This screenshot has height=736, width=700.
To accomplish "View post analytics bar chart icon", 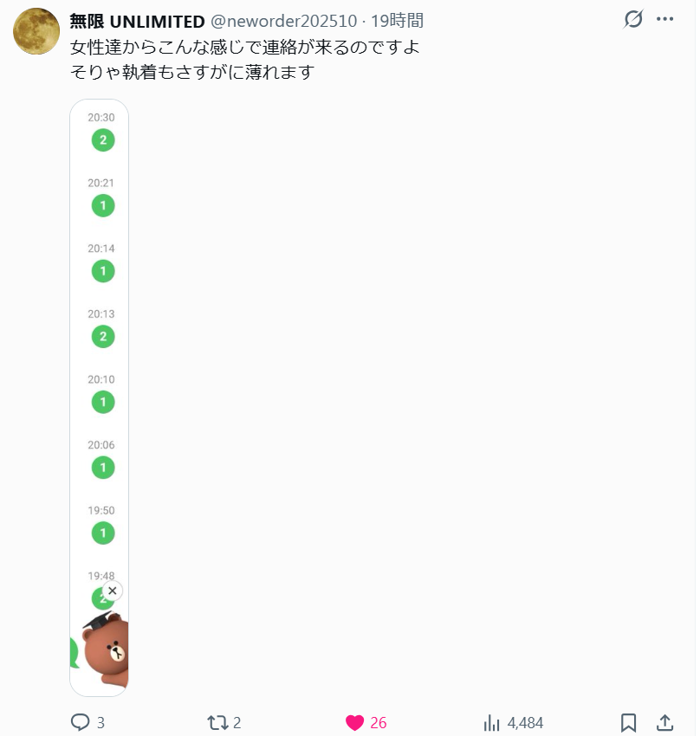I will click(492, 722).
